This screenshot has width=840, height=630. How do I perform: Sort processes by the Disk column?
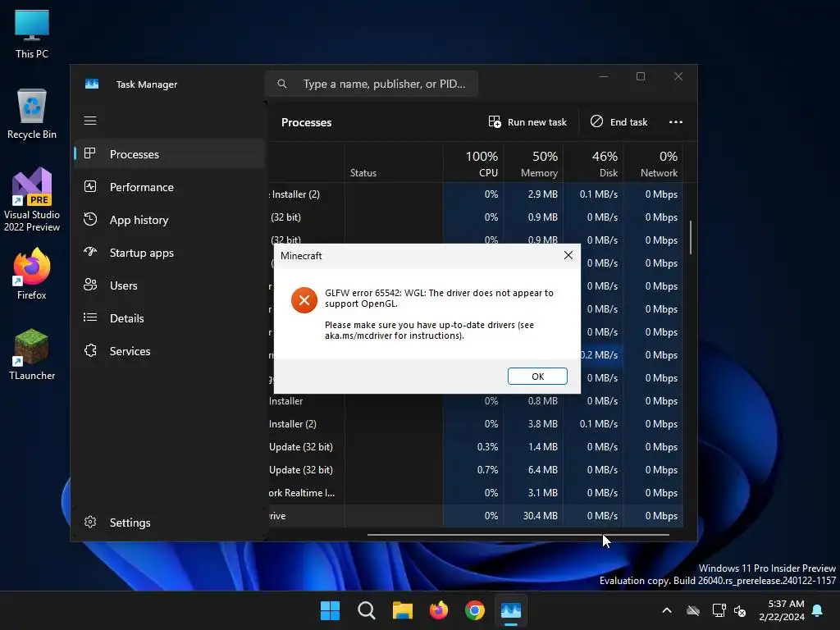(x=593, y=163)
